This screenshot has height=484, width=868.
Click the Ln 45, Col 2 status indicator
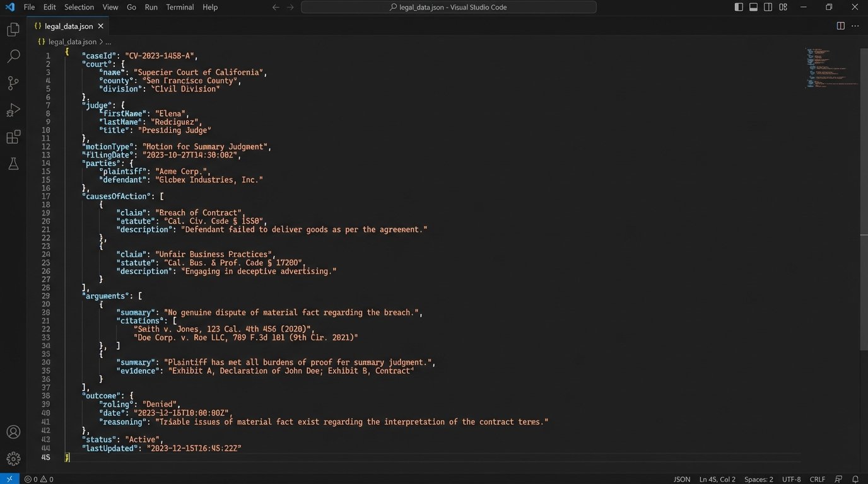coord(717,479)
